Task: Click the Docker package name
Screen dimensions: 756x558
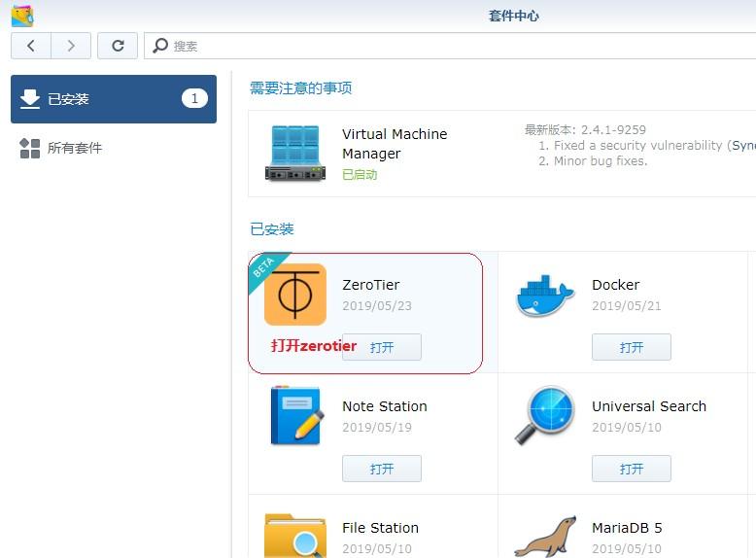Action: [x=616, y=285]
